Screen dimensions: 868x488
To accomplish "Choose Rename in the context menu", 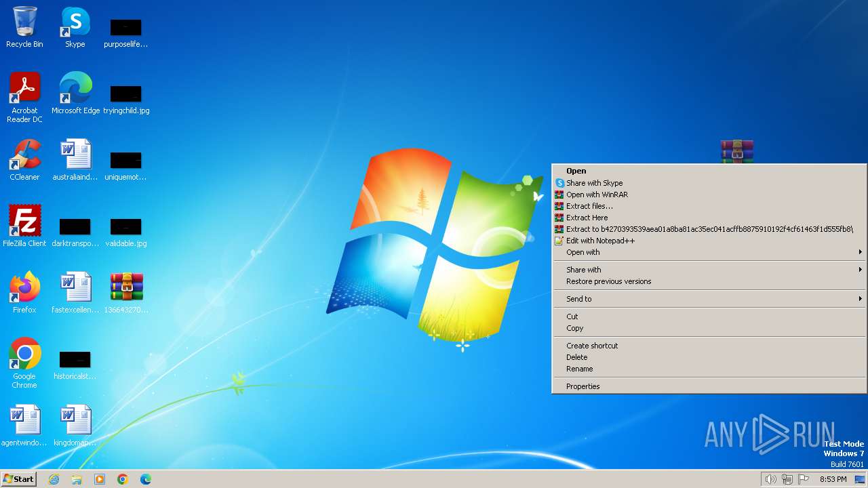I will pos(709,369).
